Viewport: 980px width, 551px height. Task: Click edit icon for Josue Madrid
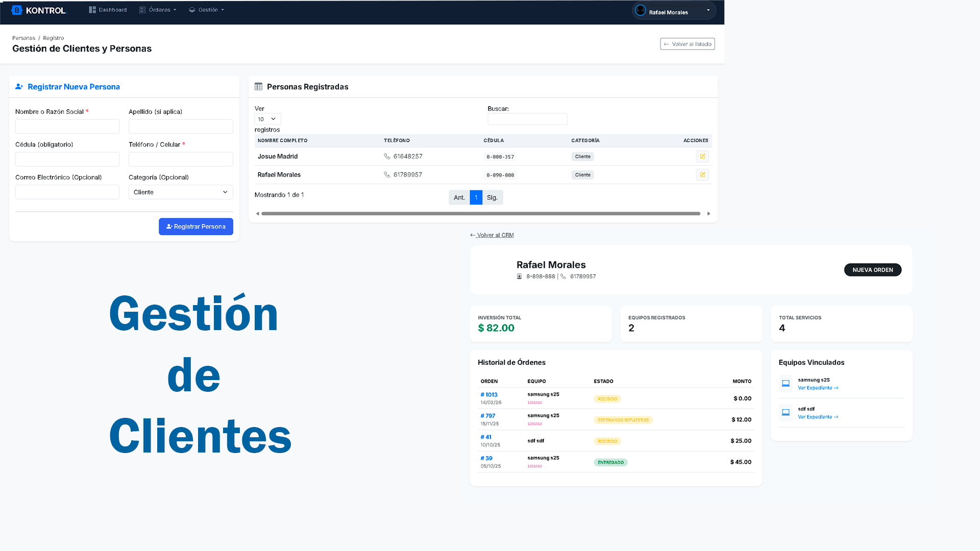coord(702,157)
